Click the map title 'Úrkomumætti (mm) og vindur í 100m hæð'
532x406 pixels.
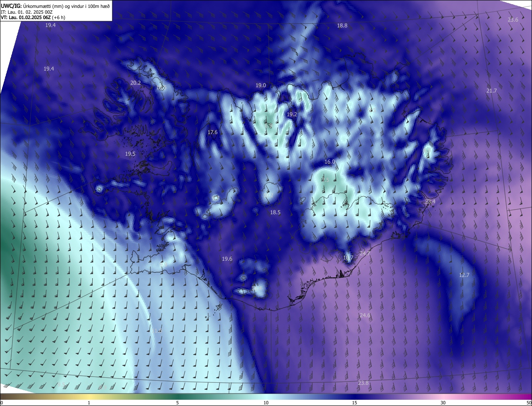pyautogui.click(x=66, y=6)
